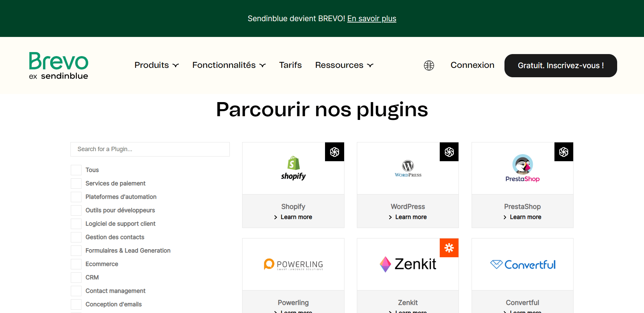Open the language globe selector

click(429, 65)
